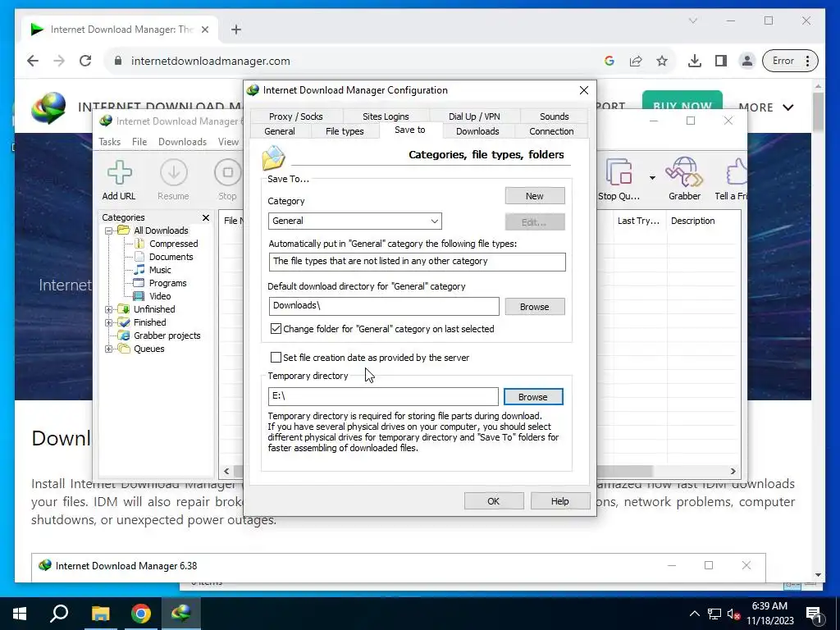Open MORE dropdown on the website
The width and height of the screenshot is (840, 630).
click(766, 107)
